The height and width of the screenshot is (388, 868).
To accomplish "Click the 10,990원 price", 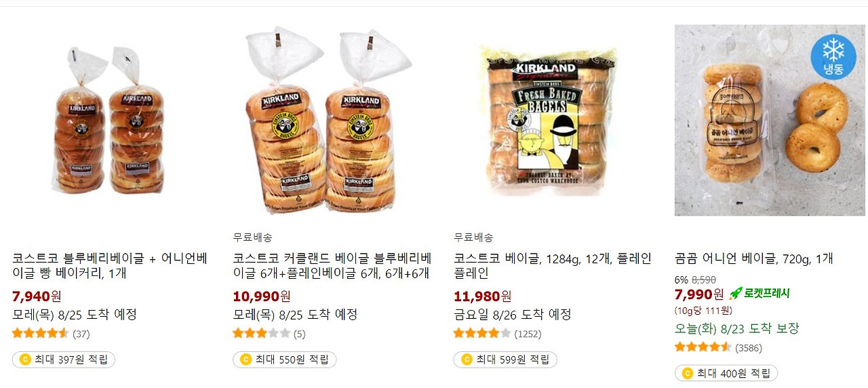I will point(262,296).
